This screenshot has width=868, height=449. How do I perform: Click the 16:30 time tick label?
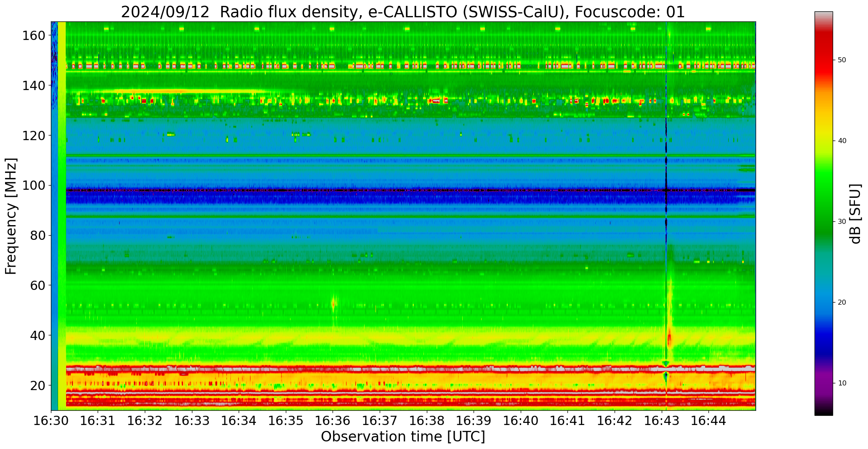pos(51,420)
